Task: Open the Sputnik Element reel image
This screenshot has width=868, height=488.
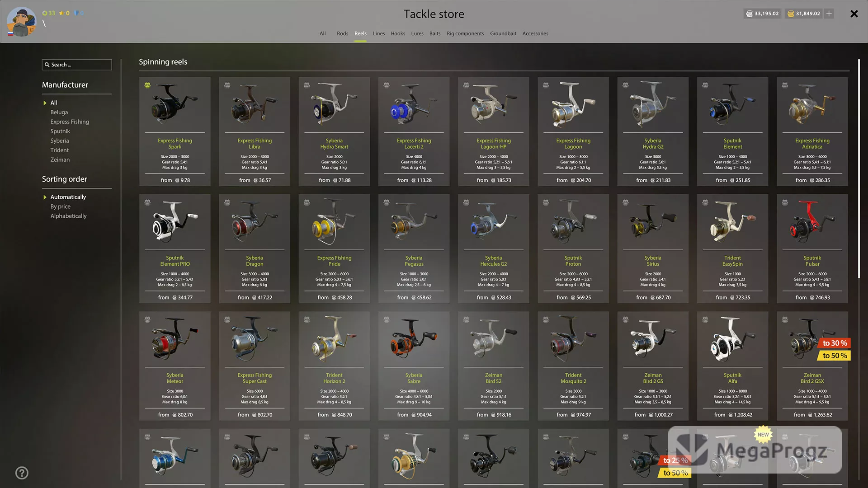Action: pyautogui.click(x=732, y=104)
